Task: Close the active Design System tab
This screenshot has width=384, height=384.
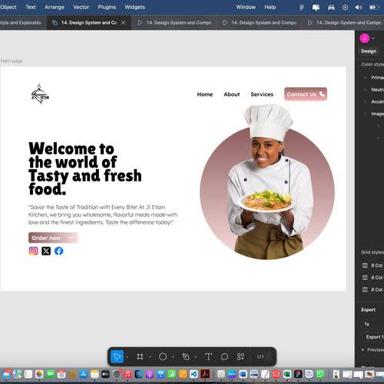Action: (x=123, y=22)
